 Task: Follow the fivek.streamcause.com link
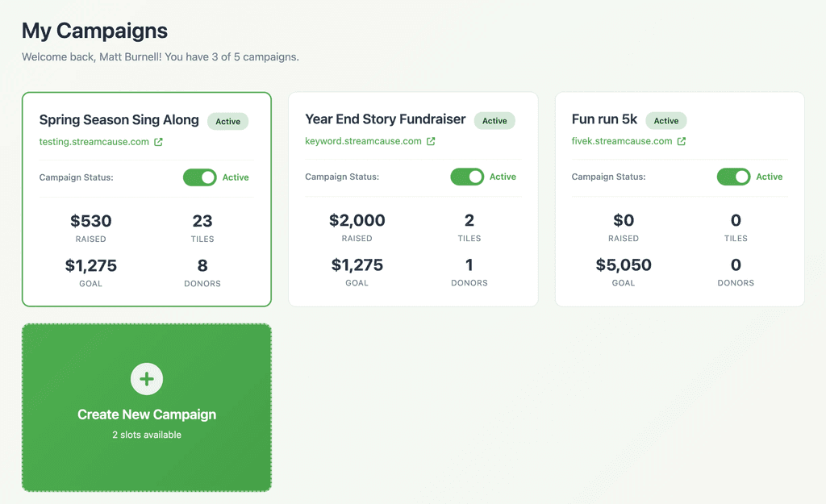pos(621,142)
